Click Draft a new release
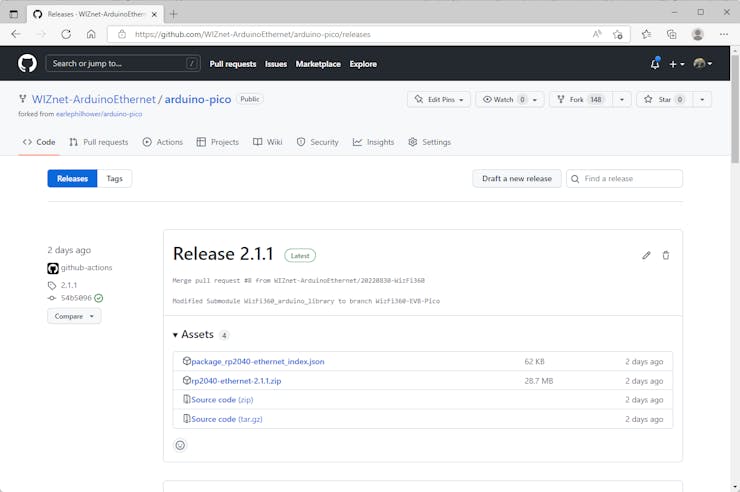 pos(517,178)
